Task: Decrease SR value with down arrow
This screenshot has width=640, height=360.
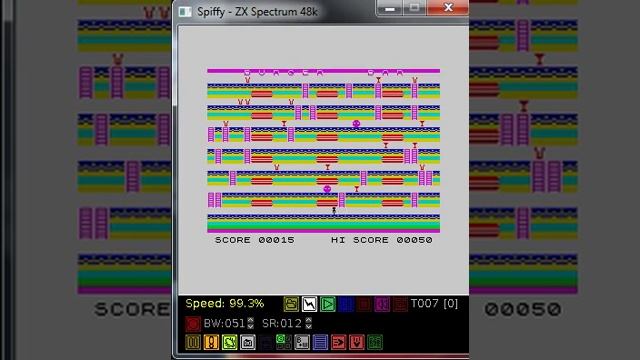Action: tap(309, 327)
